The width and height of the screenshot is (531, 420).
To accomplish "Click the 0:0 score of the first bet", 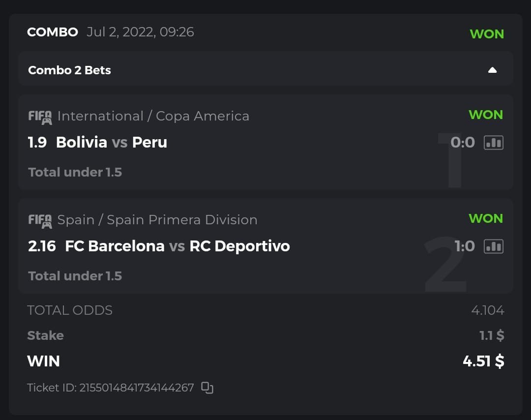I will [463, 143].
